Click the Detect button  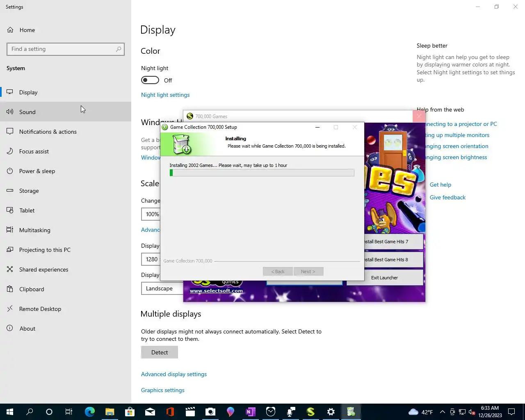tap(160, 352)
